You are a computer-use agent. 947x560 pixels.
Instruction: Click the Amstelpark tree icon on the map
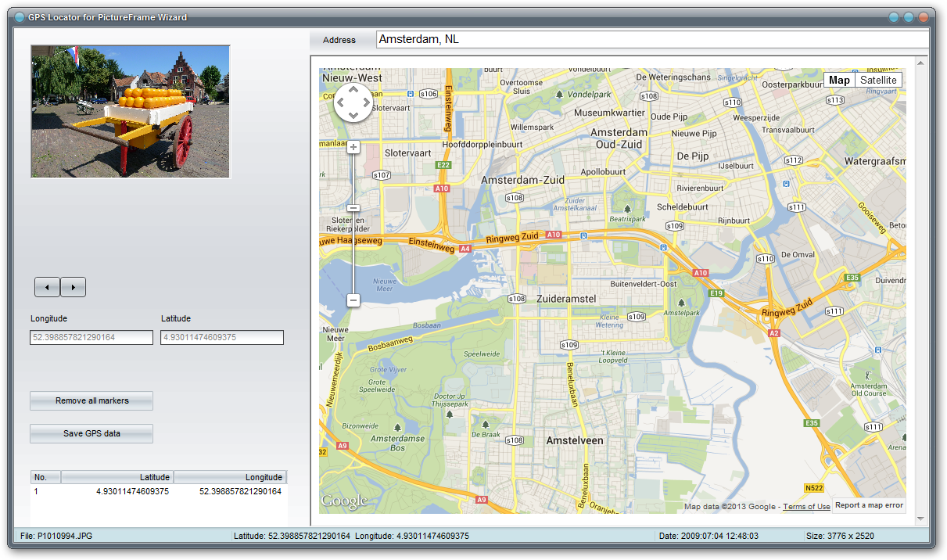[681, 302]
